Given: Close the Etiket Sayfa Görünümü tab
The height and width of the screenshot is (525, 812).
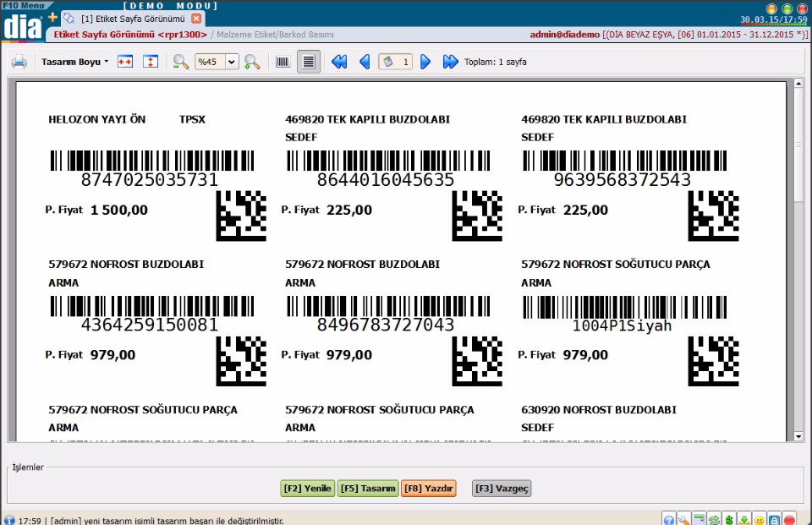Looking at the screenshot, I should tap(196, 19).
